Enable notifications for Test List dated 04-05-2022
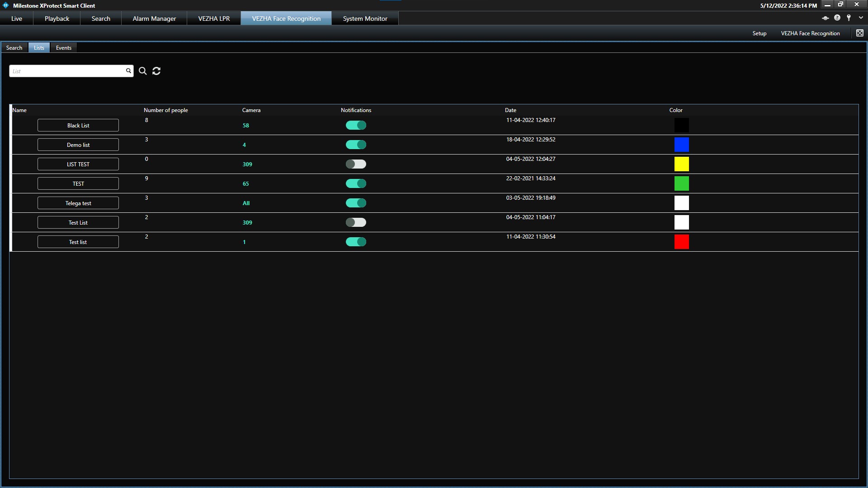This screenshot has height=488, width=868. [356, 222]
